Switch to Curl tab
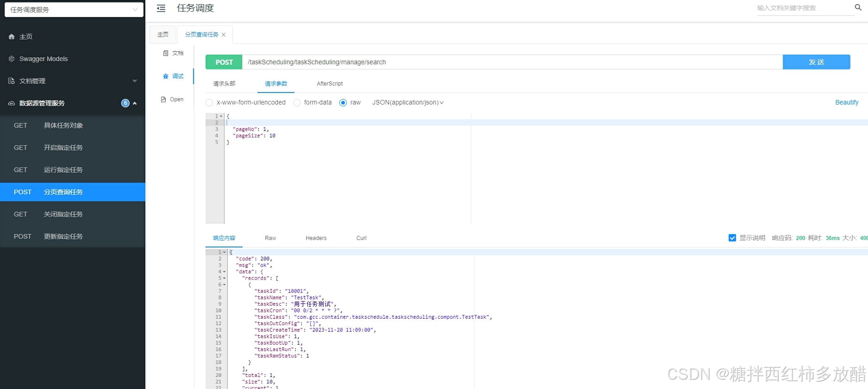The height and width of the screenshot is (389, 868). 362,238
